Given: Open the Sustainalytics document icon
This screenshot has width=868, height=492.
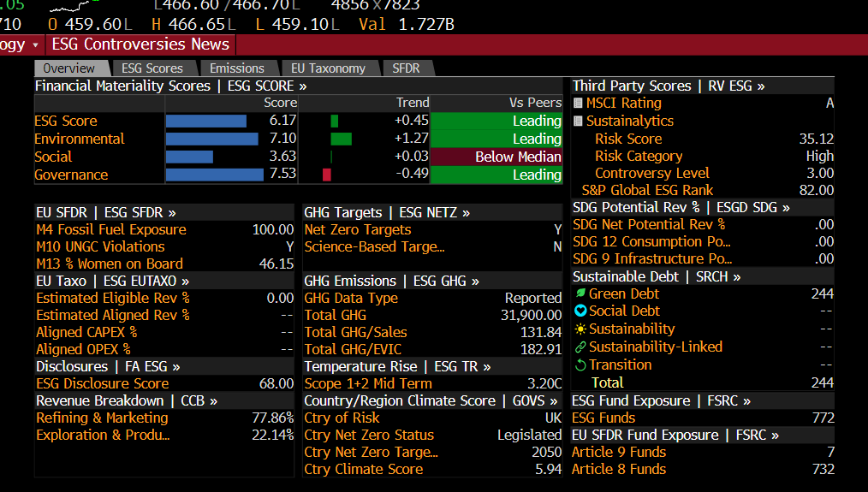Looking at the screenshot, I should coord(578,121).
